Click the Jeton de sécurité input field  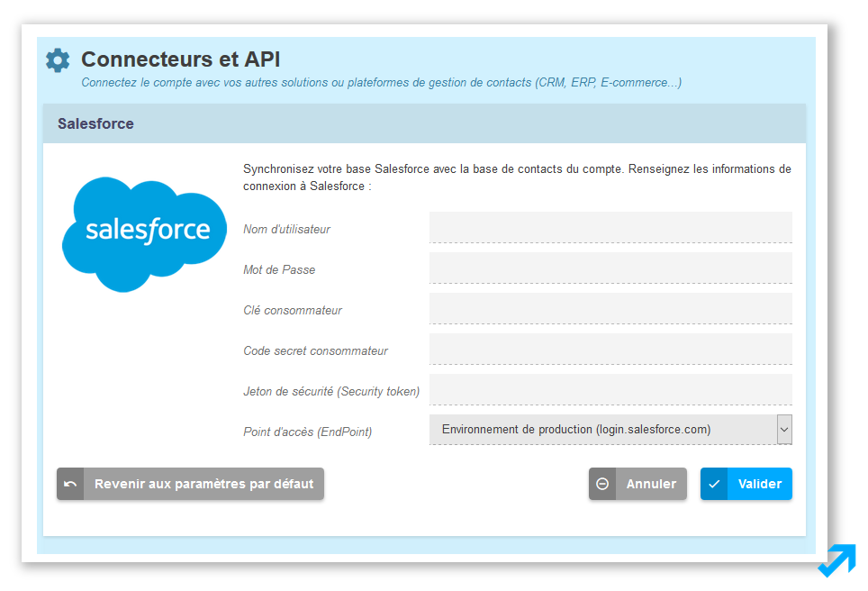[x=610, y=389]
